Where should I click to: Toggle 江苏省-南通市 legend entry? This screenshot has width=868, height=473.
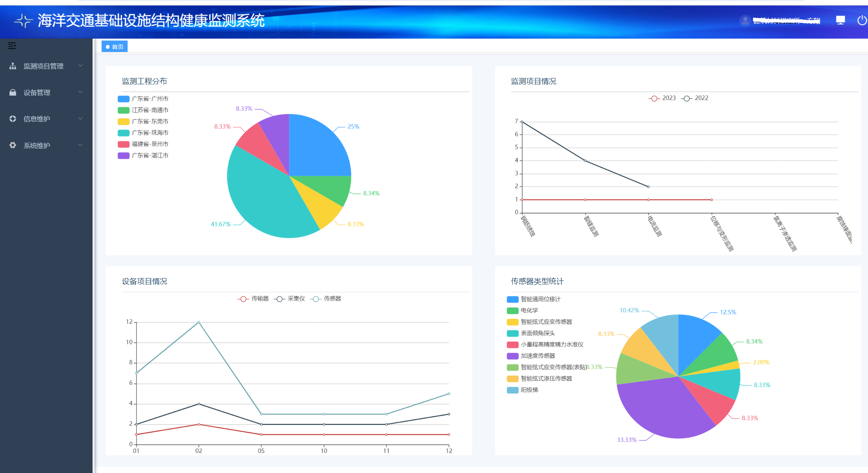[143, 110]
